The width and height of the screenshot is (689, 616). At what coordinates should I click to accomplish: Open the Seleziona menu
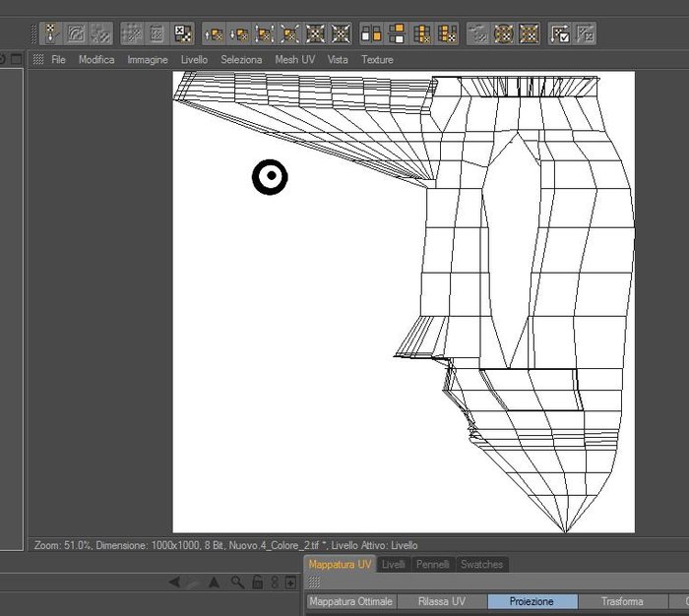241,60
